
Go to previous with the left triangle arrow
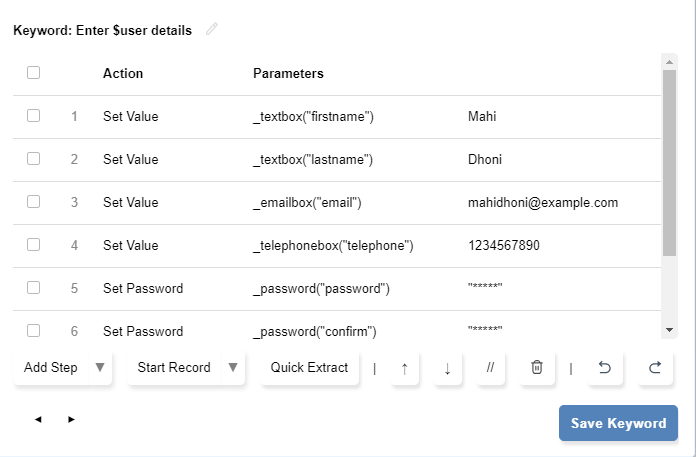38,419
